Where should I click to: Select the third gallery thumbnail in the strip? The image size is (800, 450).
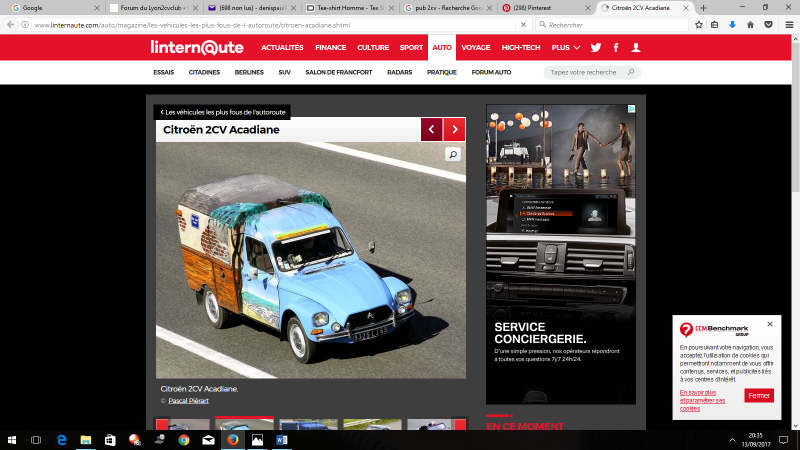(x=308, y=424)
